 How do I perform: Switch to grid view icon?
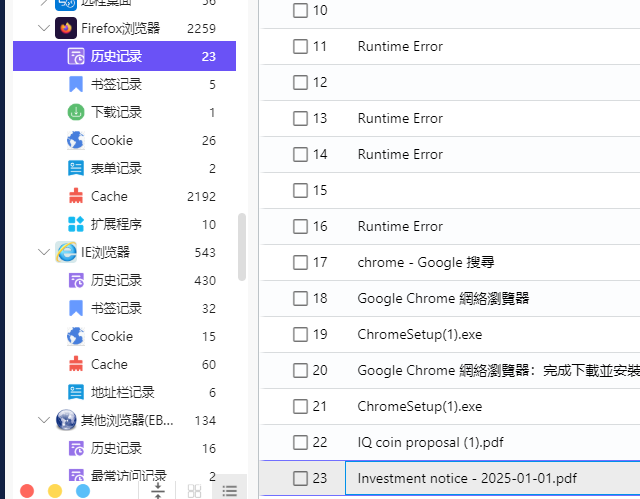[194, 490]
